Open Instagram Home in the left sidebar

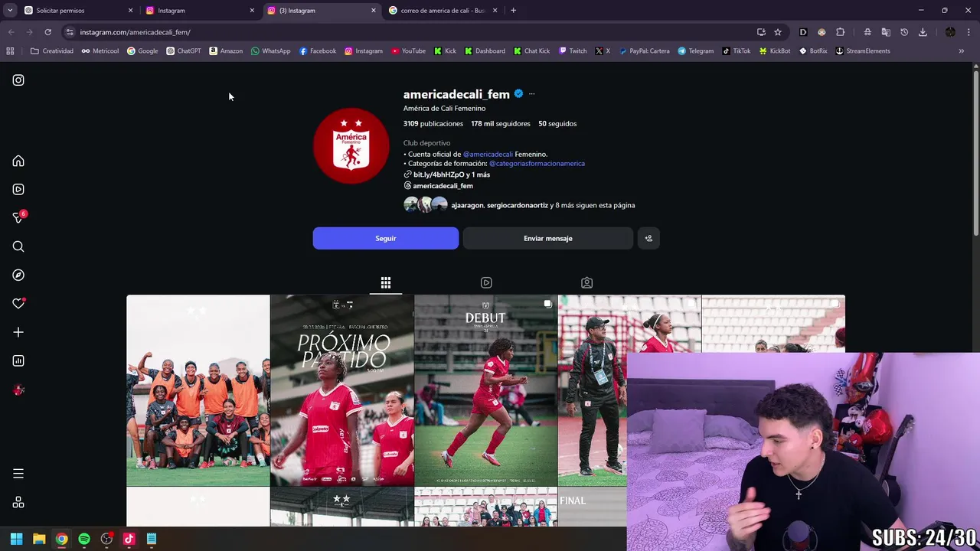18,161
